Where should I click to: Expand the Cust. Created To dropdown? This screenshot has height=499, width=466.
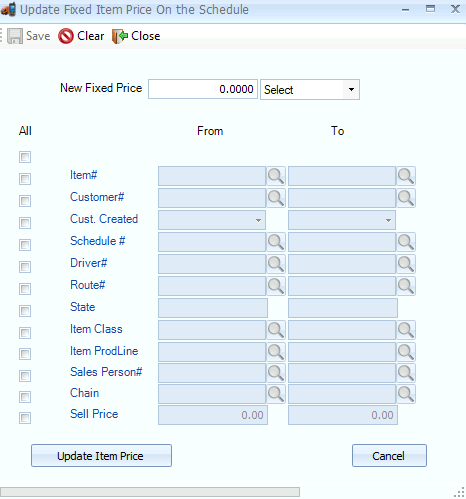click(x=342, y=220)
